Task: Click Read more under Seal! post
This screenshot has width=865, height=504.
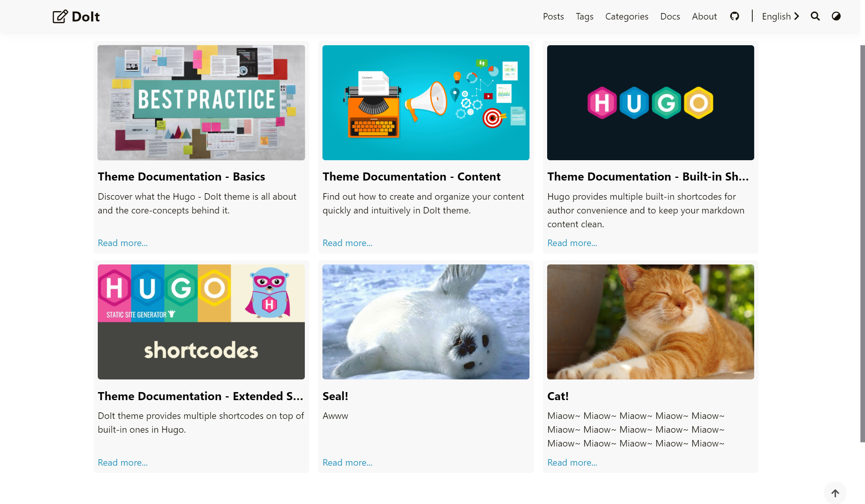Action: [347, 463]
